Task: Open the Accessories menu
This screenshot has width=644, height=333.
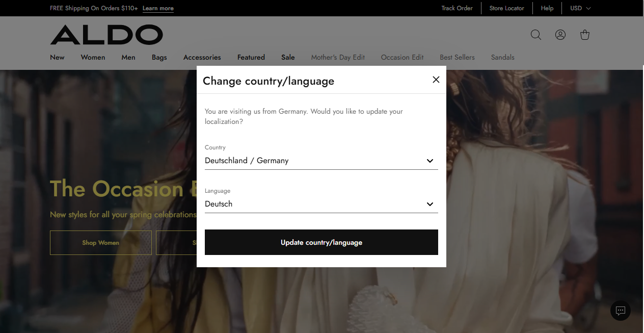Action: click(202, 58)
